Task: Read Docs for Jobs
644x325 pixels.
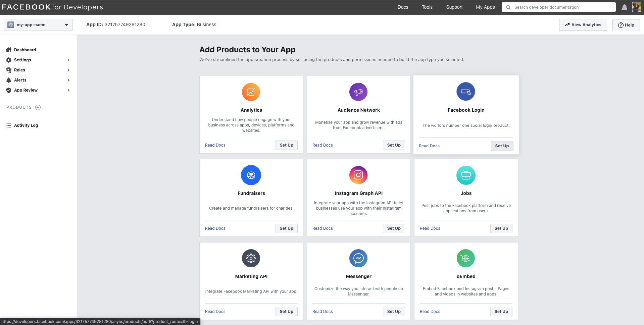Action: click(430, 228)
